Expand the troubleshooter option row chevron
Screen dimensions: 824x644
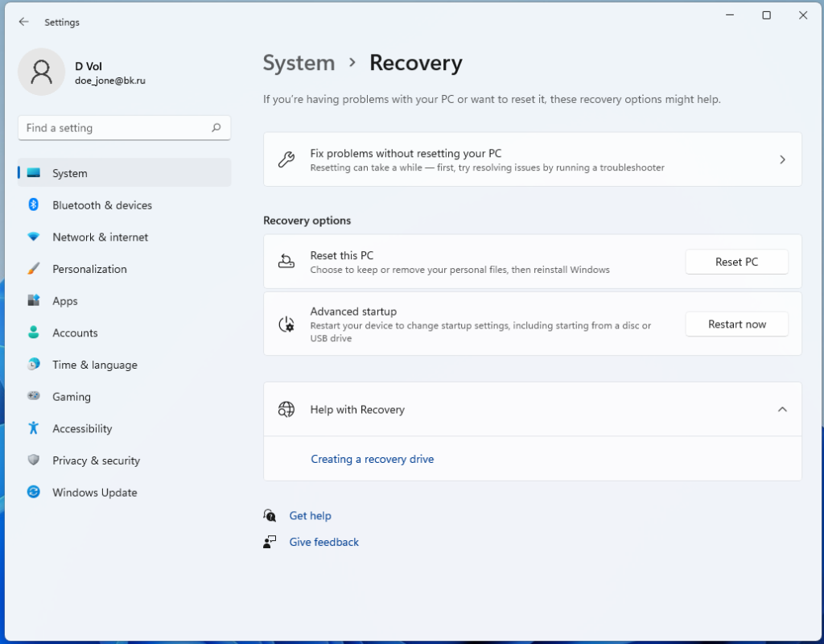(x=781, y=159)
